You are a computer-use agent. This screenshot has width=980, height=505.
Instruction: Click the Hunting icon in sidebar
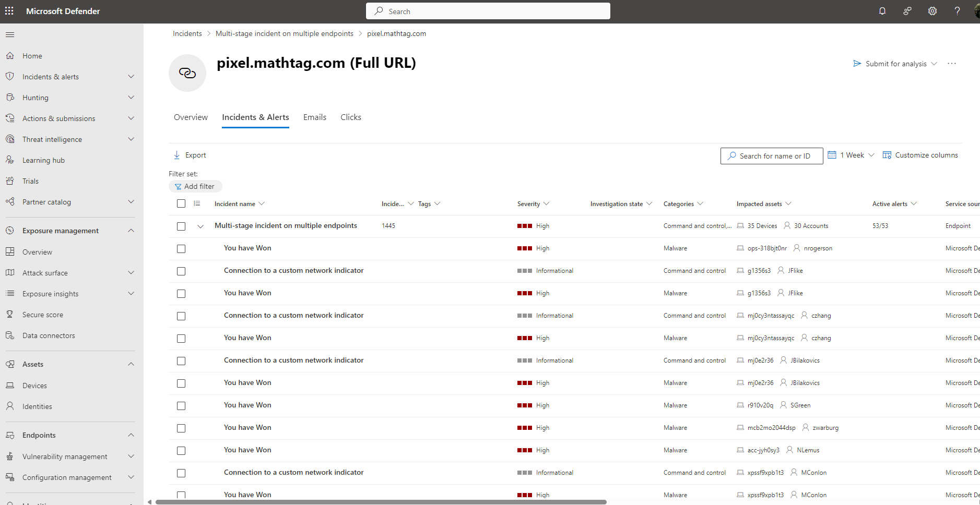[10, 98]
